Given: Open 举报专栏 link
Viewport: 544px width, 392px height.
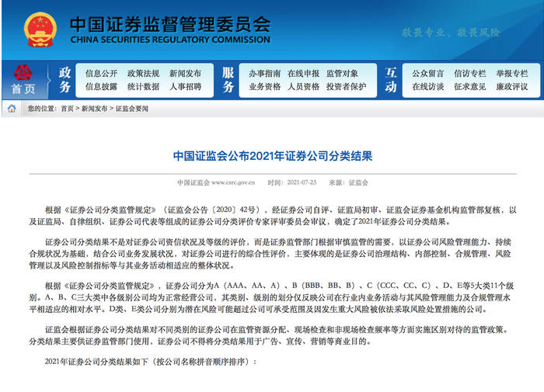Looking at the screenshot, I should point(511,74).
